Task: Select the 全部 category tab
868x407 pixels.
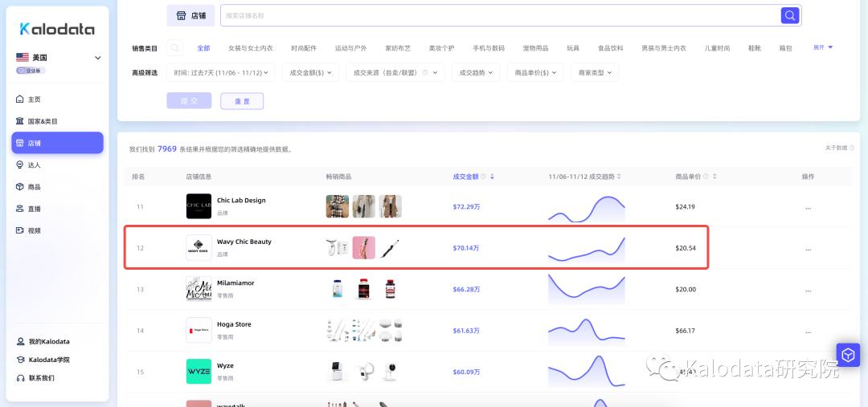Action: click(x=203, y=48)
